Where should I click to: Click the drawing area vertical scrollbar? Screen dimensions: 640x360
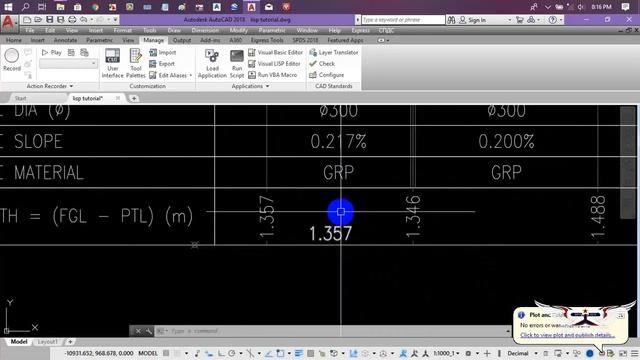click(x=627, y=163)
